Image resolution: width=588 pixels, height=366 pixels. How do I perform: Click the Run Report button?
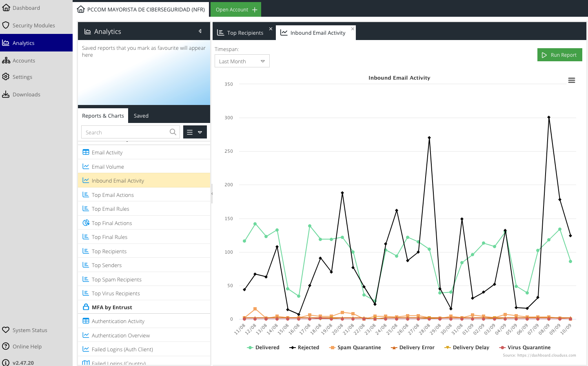(559, 55)
